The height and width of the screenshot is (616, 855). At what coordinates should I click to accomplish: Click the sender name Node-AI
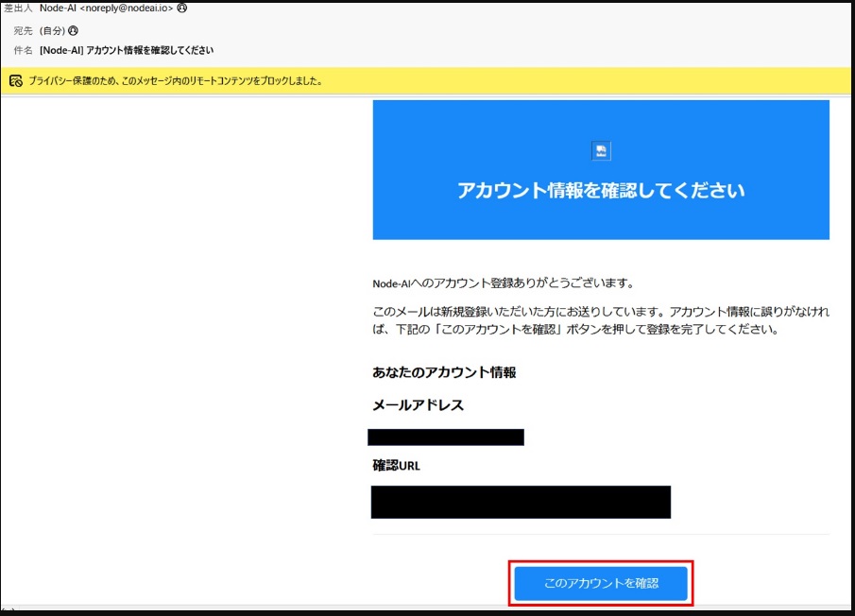[x=57, y=7]
